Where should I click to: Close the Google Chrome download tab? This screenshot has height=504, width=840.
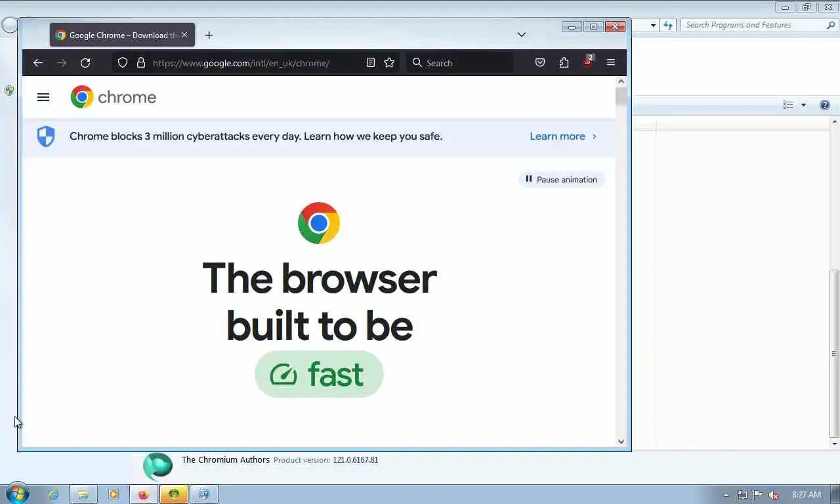pos(184,35)
